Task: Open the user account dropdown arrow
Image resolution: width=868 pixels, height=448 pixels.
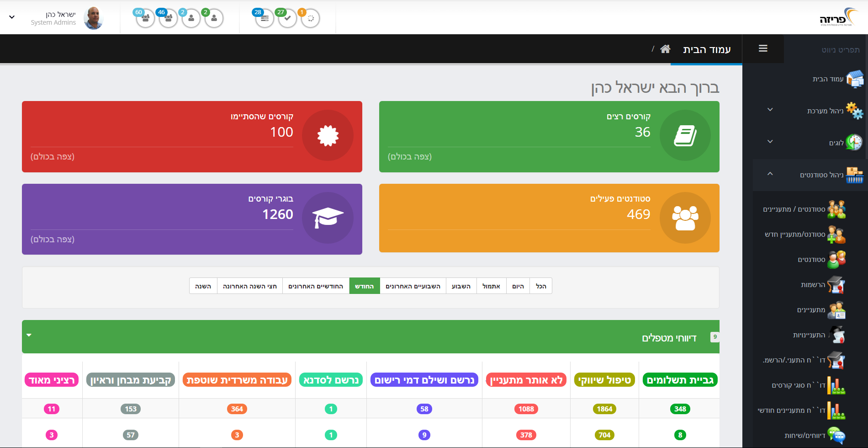Action: [12, 17]
